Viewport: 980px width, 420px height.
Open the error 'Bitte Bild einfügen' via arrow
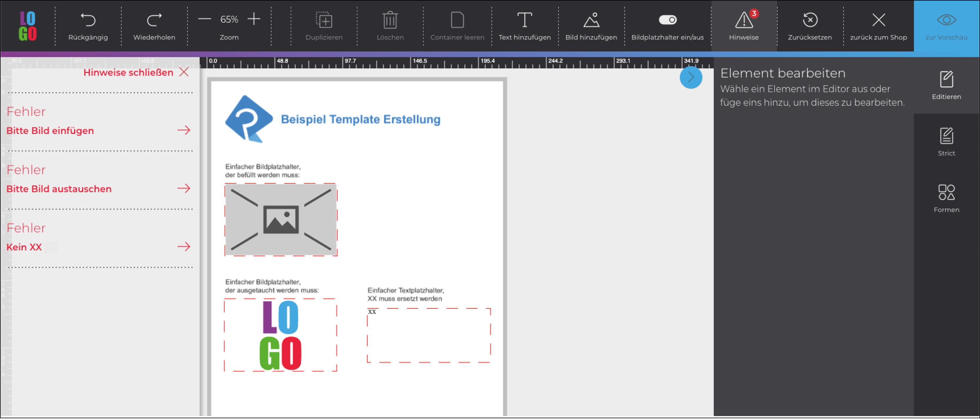click(x=184, y=130)
